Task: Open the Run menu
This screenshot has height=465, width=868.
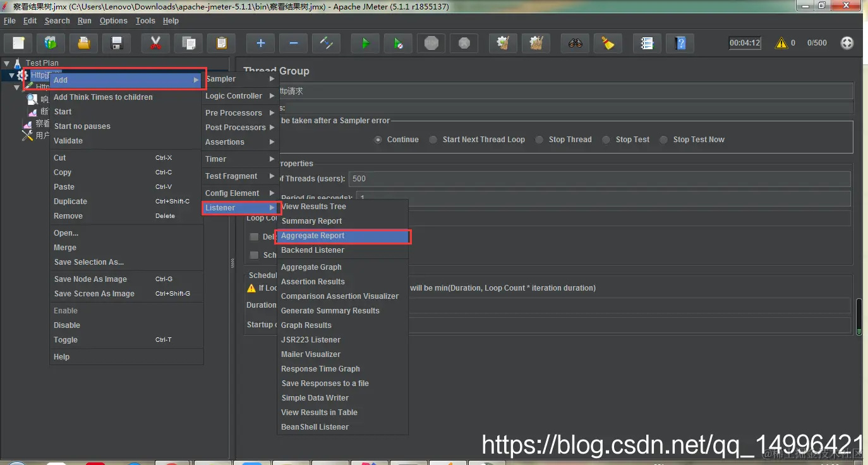Action: tap(85, 21)
